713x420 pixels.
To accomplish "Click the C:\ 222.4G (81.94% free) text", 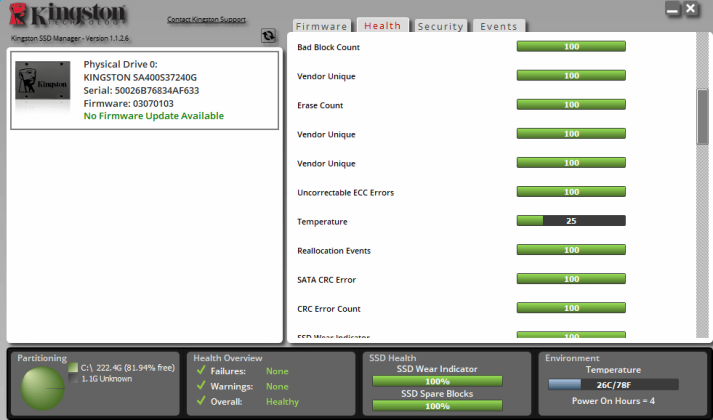I will (x=128, y=367).
